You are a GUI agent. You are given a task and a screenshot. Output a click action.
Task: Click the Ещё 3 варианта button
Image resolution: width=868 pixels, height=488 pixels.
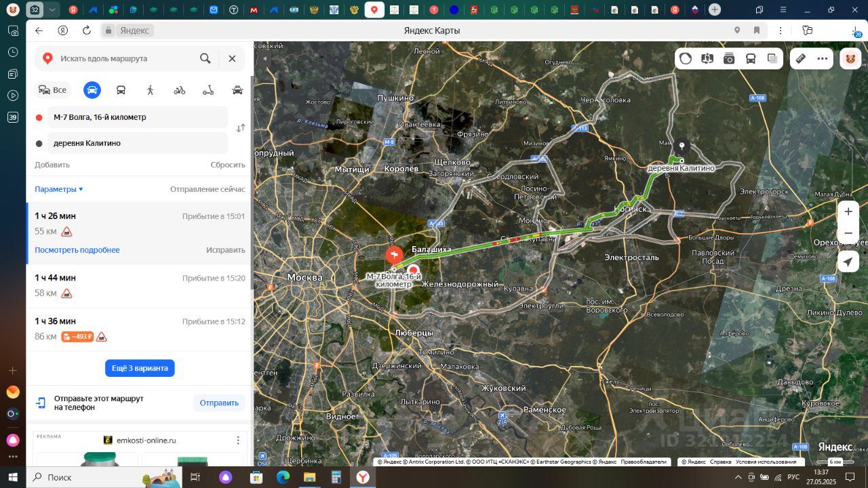140,368
